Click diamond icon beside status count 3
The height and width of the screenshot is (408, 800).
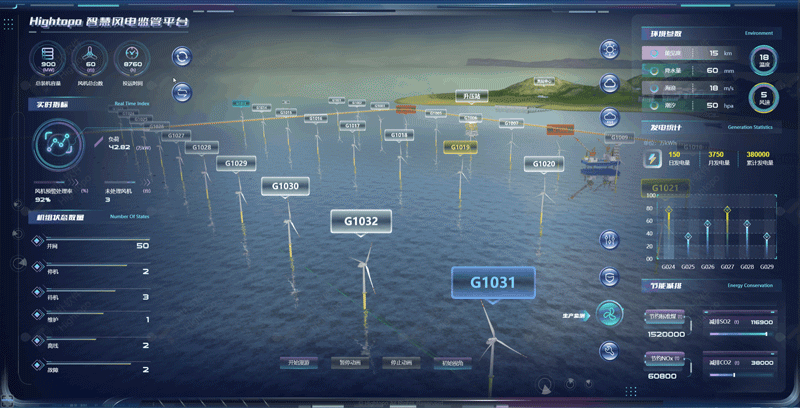(x=37, y=292)
